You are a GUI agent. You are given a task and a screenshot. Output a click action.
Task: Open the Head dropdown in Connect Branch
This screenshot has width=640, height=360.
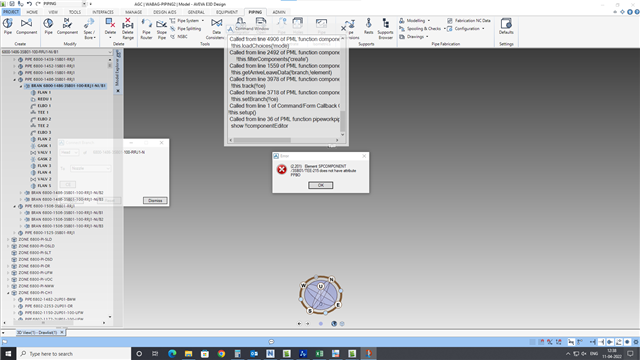(69, 152)
